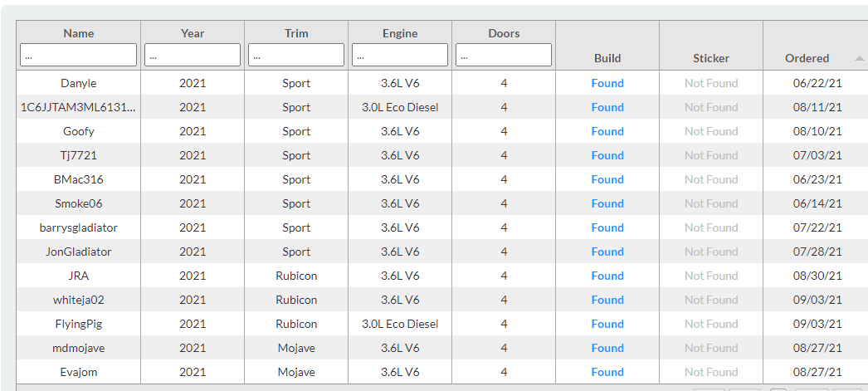Screen dimensions: 868x391
Task: Select the name barrysgladiator
Action: pos(79,228)
